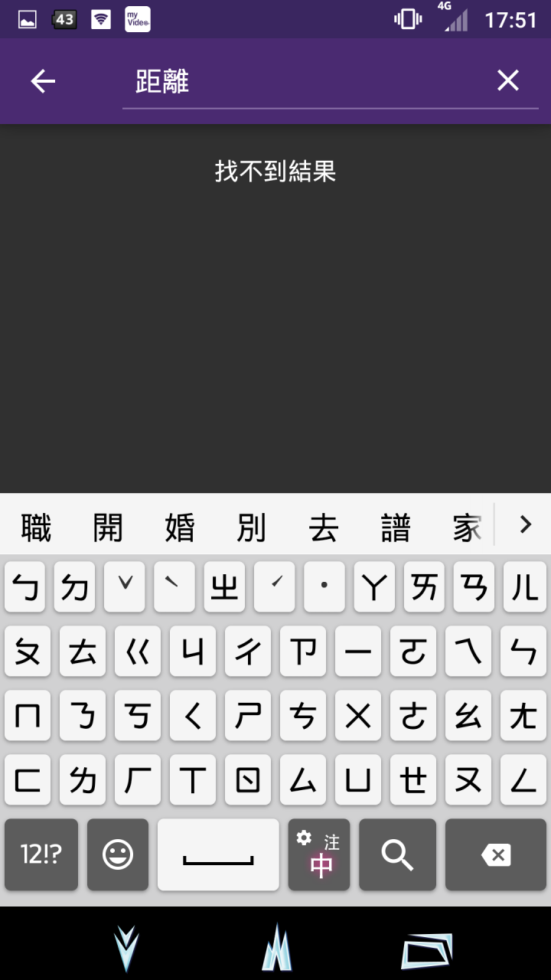This screenshot has width=551, height=980.
Task: Tap the back arrow in search bar
Action: 43,81
